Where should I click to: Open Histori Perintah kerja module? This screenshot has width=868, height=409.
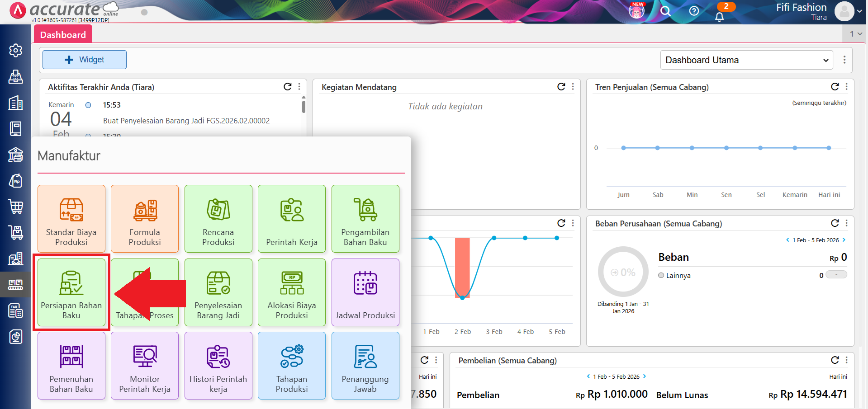(x=218, y=366)
